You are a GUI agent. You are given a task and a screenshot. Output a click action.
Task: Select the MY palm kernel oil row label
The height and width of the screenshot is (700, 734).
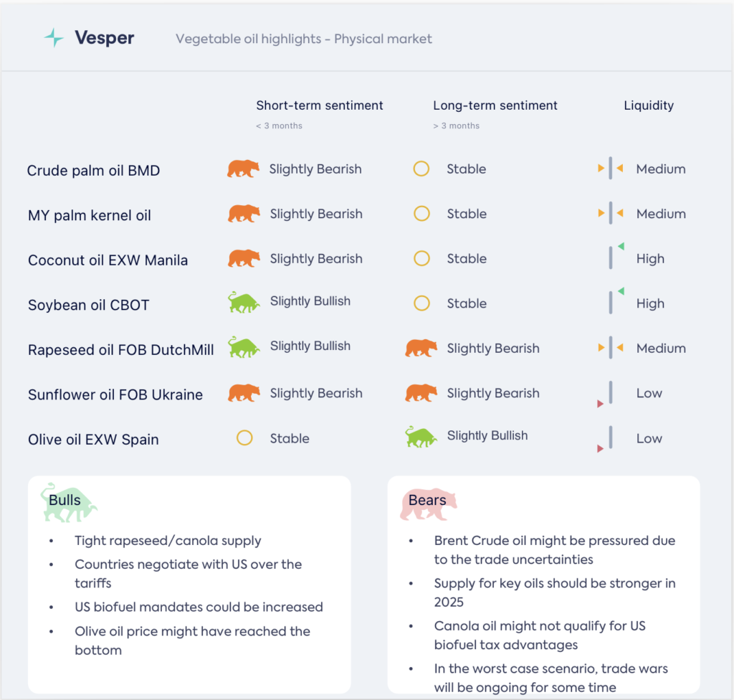coord(90,215)
